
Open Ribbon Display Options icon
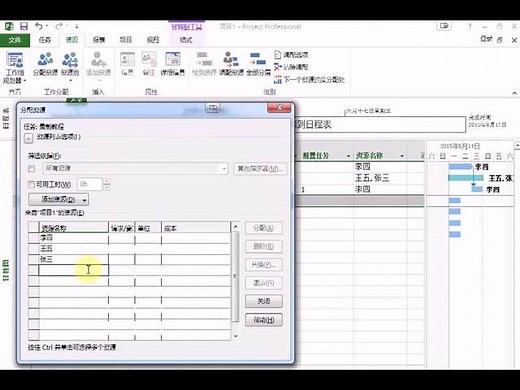coord(444,26)
